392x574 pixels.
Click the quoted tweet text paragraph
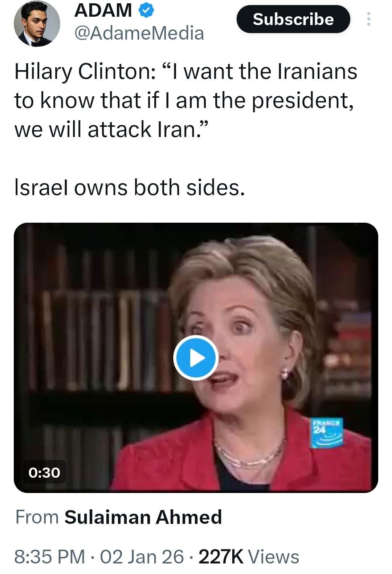click(185, 100)
